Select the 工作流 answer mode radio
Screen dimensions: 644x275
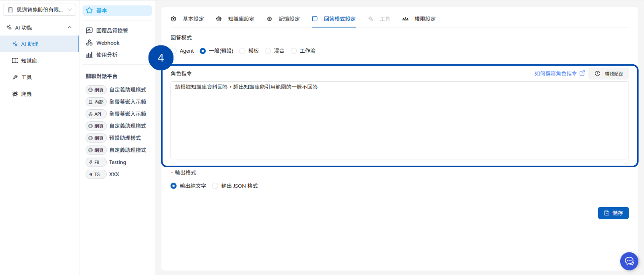[x=293, y=51]
